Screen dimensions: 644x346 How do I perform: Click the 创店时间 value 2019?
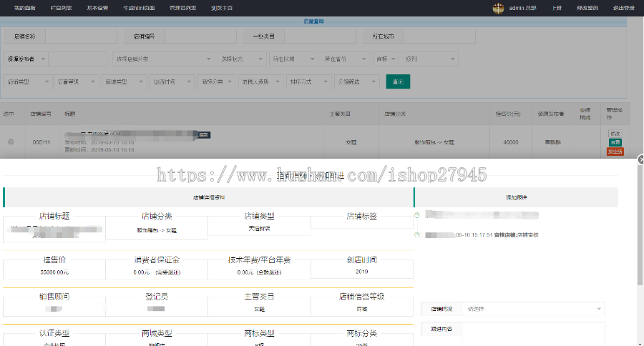tap(362, 272)
